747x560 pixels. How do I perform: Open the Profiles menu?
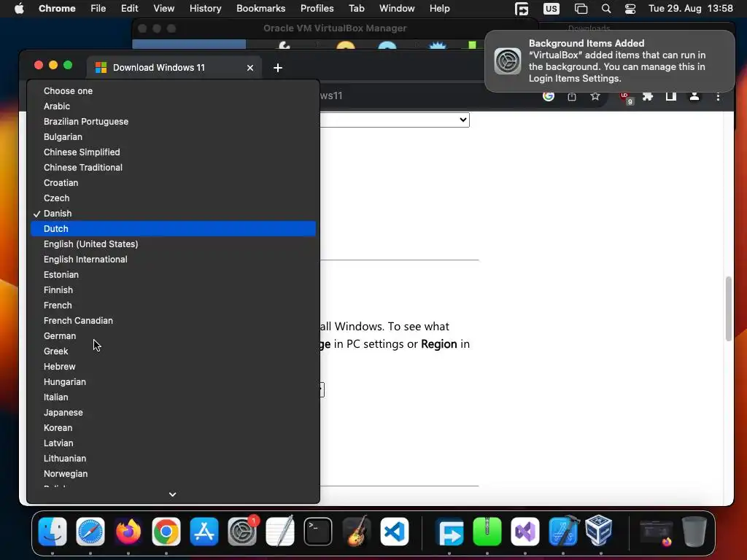(x=317, y=9)
